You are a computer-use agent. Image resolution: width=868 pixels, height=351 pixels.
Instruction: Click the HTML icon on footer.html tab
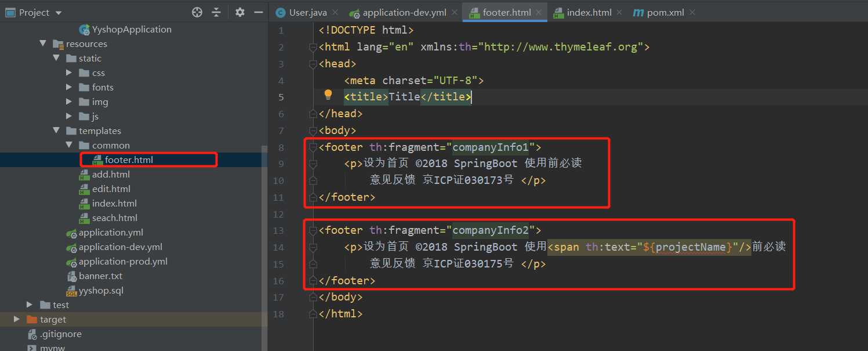coord(474,12)
